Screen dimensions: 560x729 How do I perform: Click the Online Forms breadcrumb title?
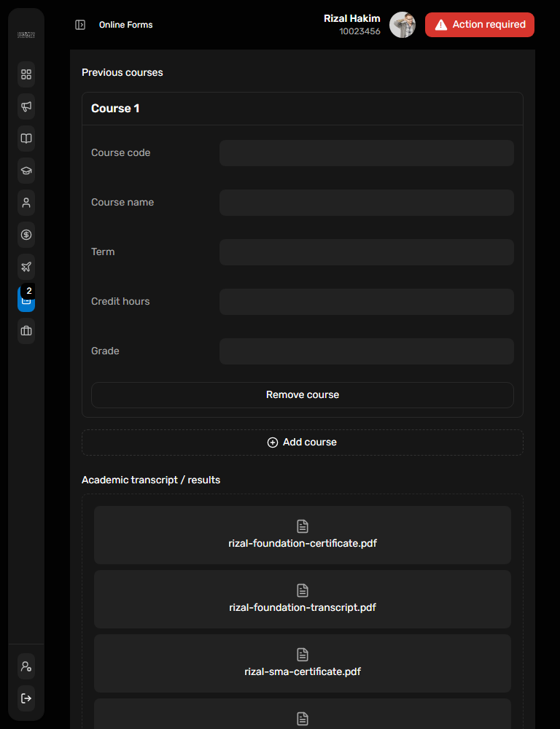click(125, 25)
